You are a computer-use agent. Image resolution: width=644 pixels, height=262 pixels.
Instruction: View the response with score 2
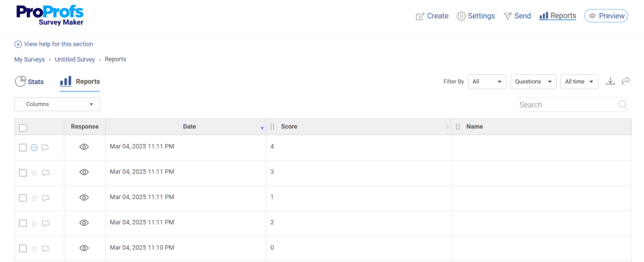click(84, 223)
